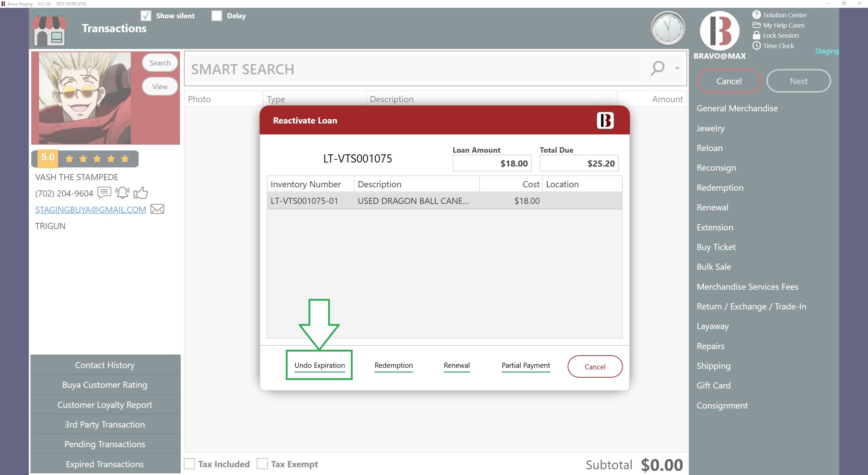Open Customer Loyalty Report
Image resolution: width=868 pixels, height=475 pixels.
pos(105,405)
